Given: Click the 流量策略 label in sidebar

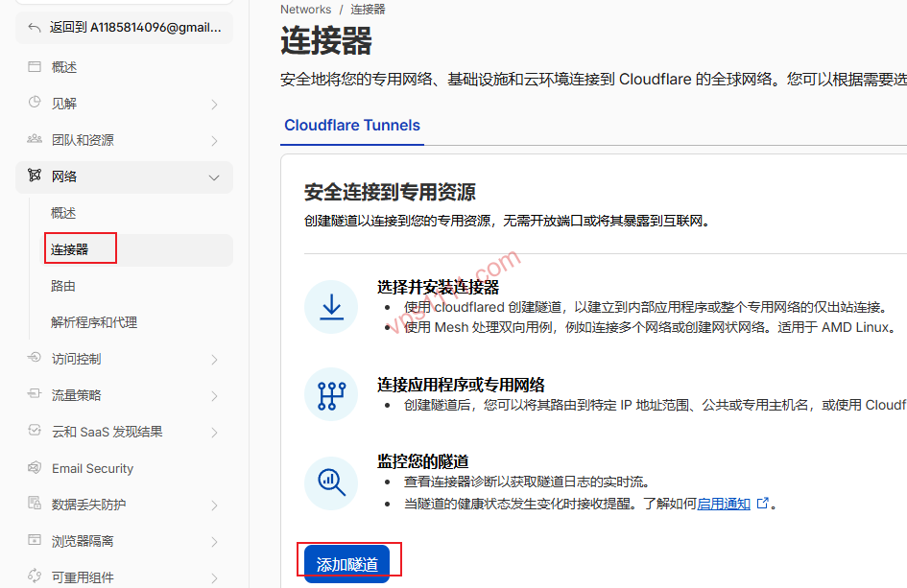Looking at the screenshot, I should pyautogui.click(x=77, y=395).
